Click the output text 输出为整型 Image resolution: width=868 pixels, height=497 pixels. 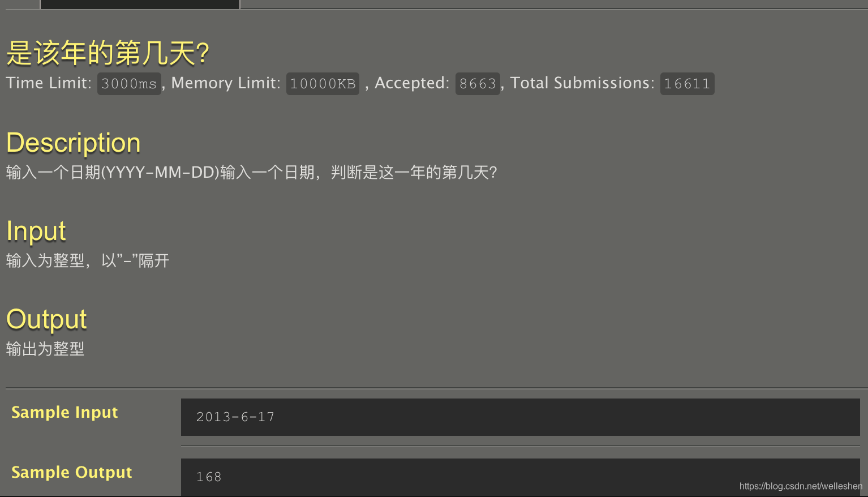45,349
